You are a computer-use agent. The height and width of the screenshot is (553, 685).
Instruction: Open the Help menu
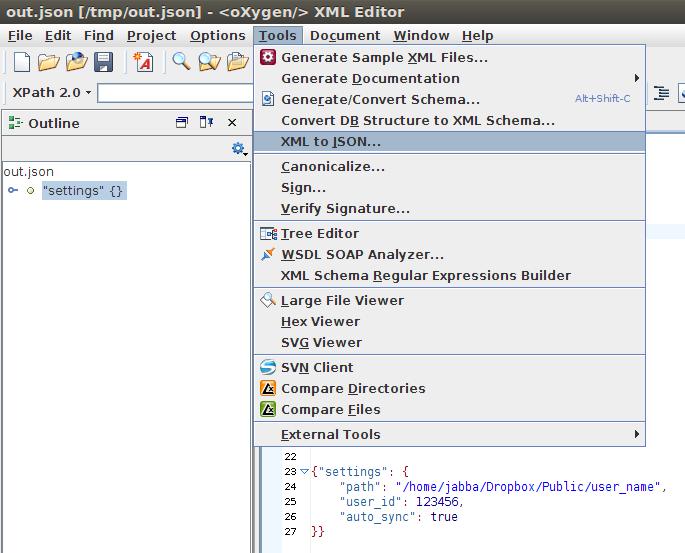(477, 35)
